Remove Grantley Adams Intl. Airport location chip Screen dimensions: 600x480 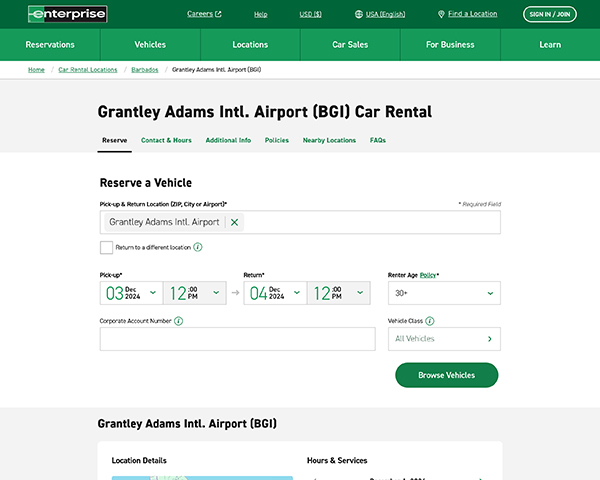[235, 222]
